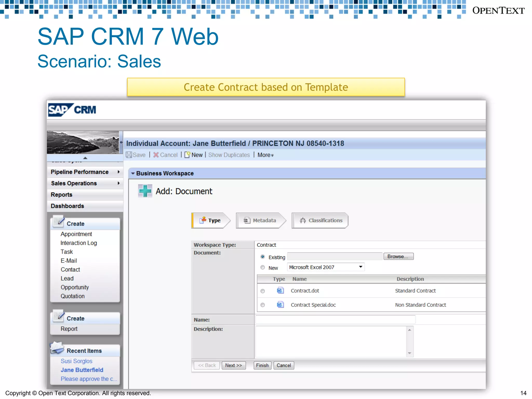Screen dimensions: 532x399
Task: Click the Metadata step icon
Action: [x=247, y=220]
